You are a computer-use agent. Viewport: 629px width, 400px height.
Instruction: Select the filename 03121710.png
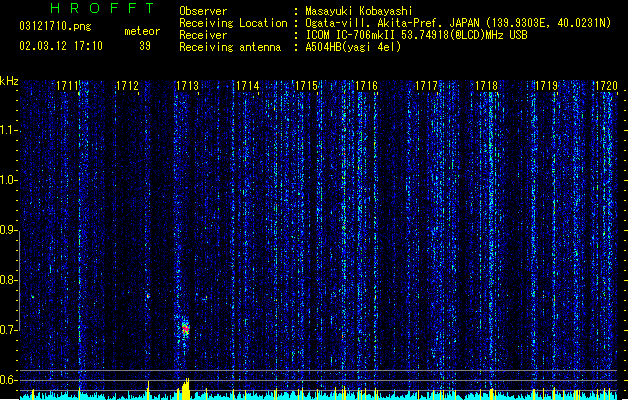(55, 26)
